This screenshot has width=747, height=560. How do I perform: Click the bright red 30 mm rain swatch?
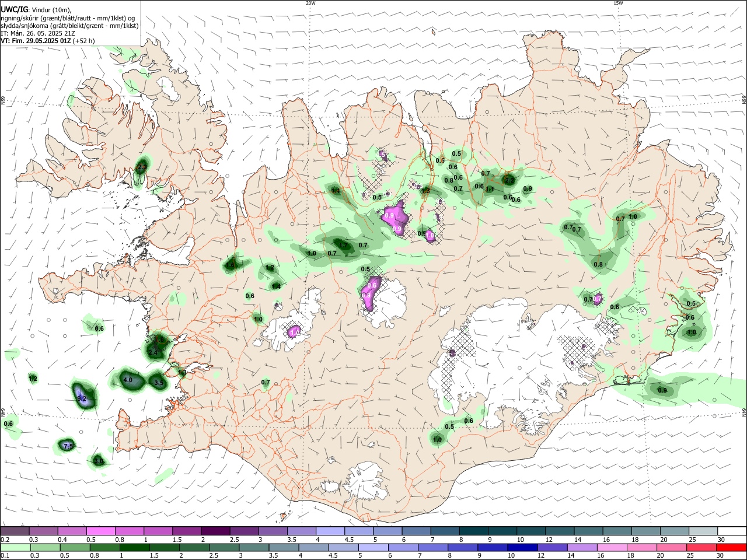pos(731,547)
